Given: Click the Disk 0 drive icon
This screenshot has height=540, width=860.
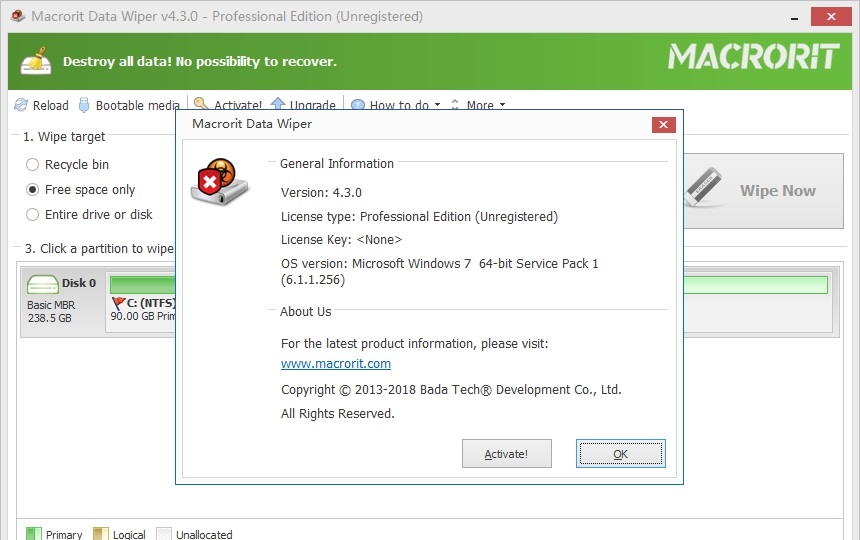Looking at the screenshot, I should tap(43, 285).
